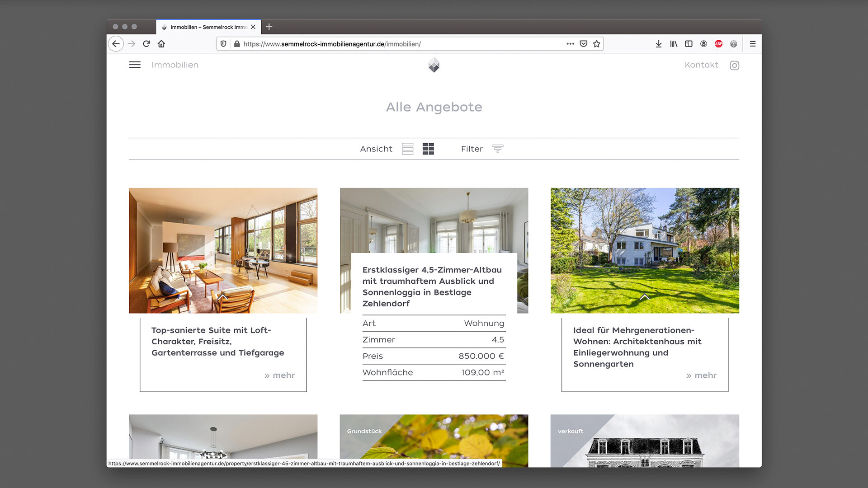Expand details on loft suite listing
Image resolution: width=868 pixels, height=488 pixels.
pos(222,297)
